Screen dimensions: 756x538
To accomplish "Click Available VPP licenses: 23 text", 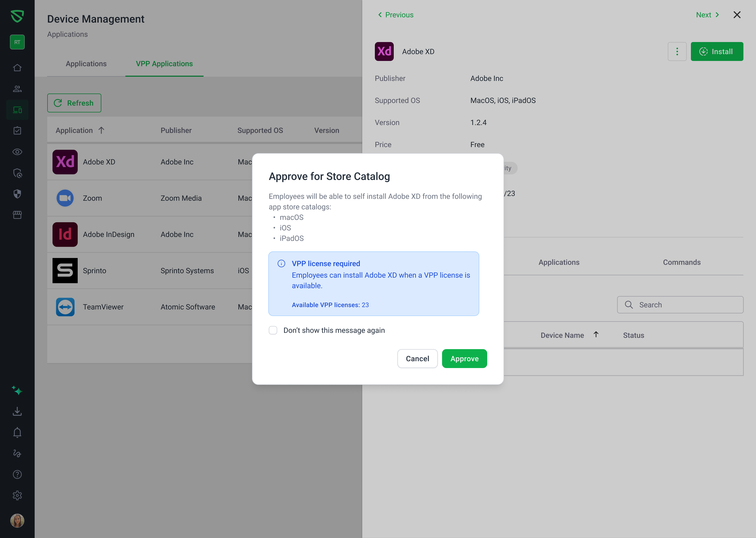I will click(330, 305).
